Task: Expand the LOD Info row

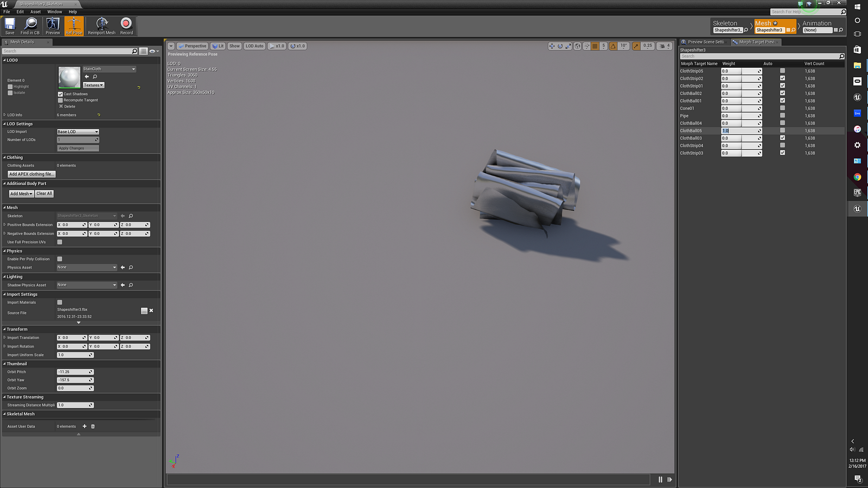Action: 5,115
